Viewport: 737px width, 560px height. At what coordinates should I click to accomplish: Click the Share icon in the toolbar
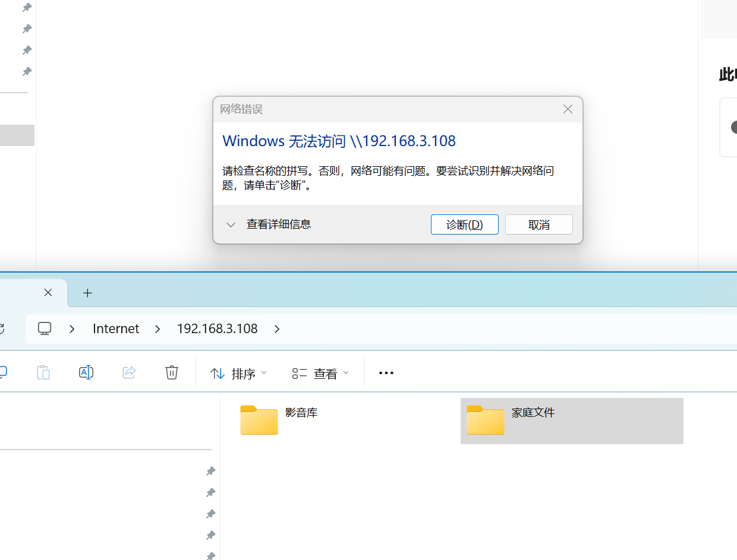(129, 372)
